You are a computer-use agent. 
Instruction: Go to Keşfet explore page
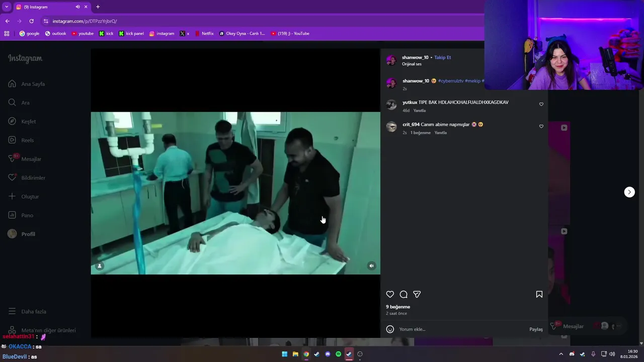(x=22, y=121)
